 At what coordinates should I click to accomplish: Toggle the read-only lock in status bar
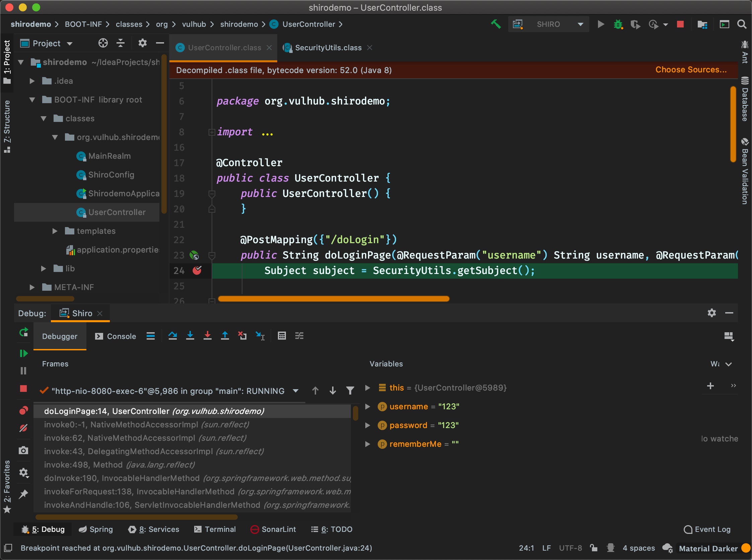click(x=593, y=548)
